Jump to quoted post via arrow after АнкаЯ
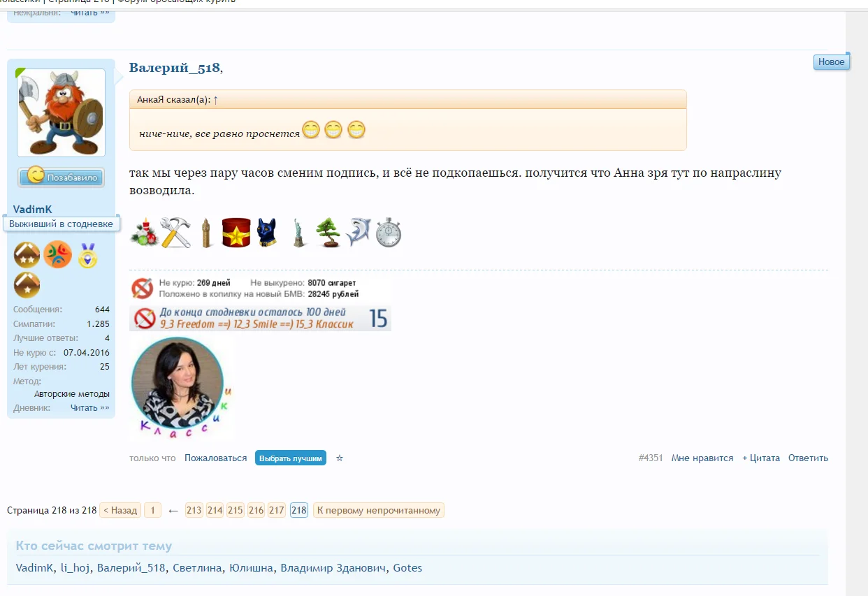 click(216, 100)
